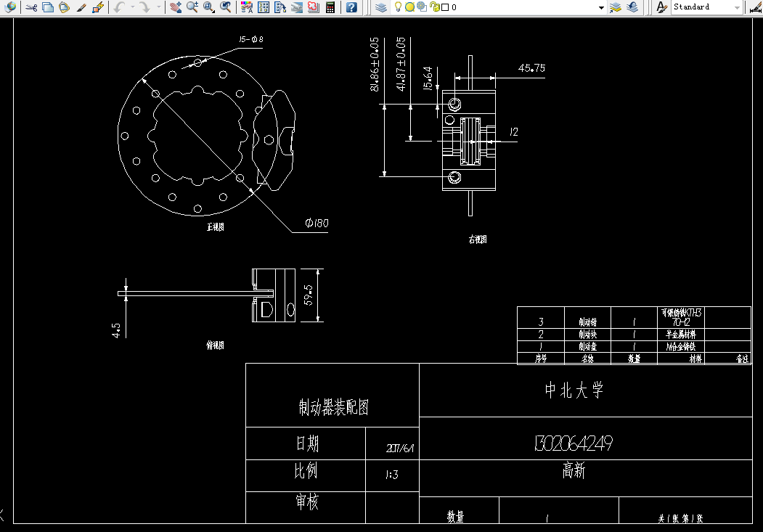Click the ID number 1302064249

(x=574, y=443)
